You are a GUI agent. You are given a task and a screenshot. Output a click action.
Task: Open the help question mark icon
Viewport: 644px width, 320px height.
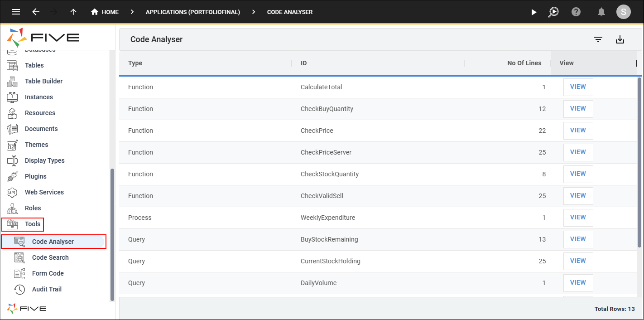click(576, 12)
